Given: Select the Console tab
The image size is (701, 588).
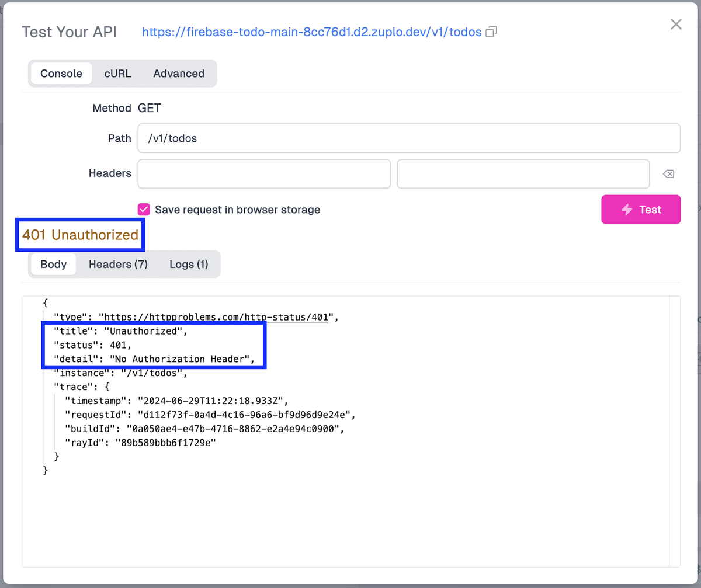Looking at the screenshot, I should 61,74.
